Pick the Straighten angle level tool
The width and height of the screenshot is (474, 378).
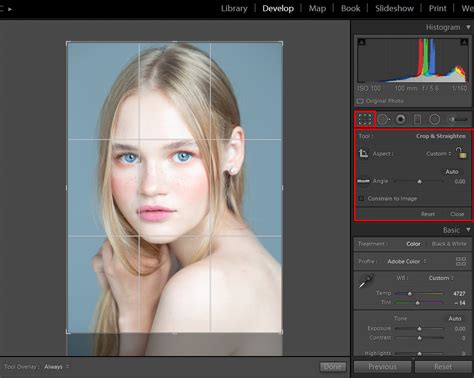[363, 181]
